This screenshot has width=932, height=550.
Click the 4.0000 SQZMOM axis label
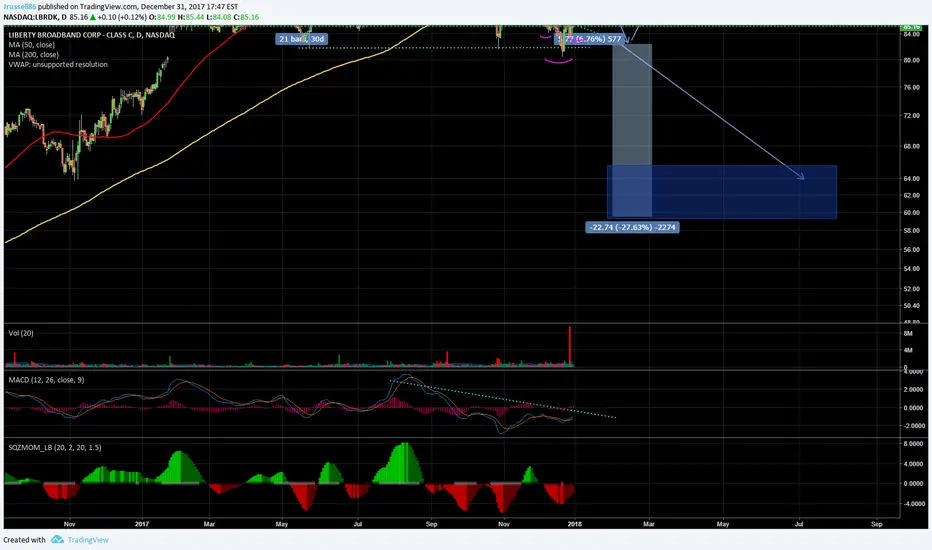[x=914, y=464]
